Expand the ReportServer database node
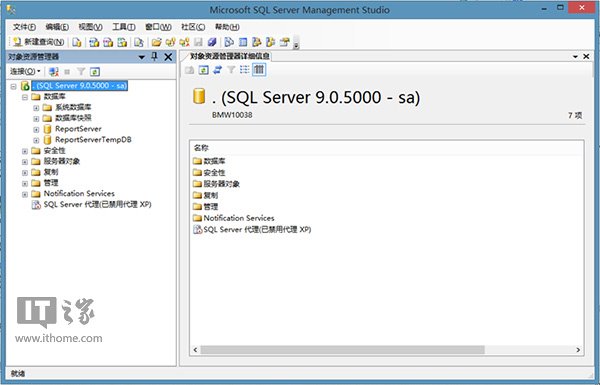Image resolution: width=600 pixels, height=385 pixels. click(x=36, y=129)
